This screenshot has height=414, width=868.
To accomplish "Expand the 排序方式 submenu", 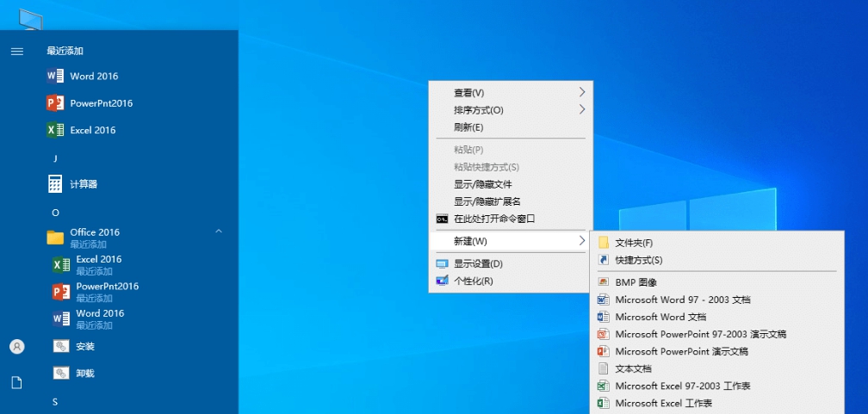I will 511,110.
